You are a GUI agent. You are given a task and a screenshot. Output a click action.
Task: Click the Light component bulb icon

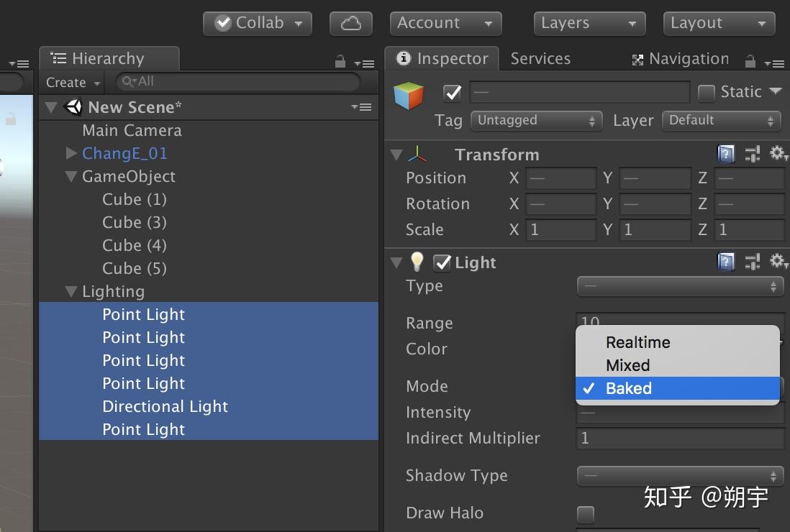[417, 262]
